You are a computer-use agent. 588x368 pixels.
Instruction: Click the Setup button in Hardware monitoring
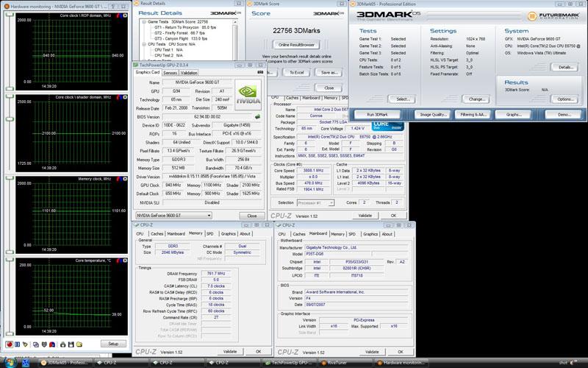pyautogui.click(x=113, y=344)
